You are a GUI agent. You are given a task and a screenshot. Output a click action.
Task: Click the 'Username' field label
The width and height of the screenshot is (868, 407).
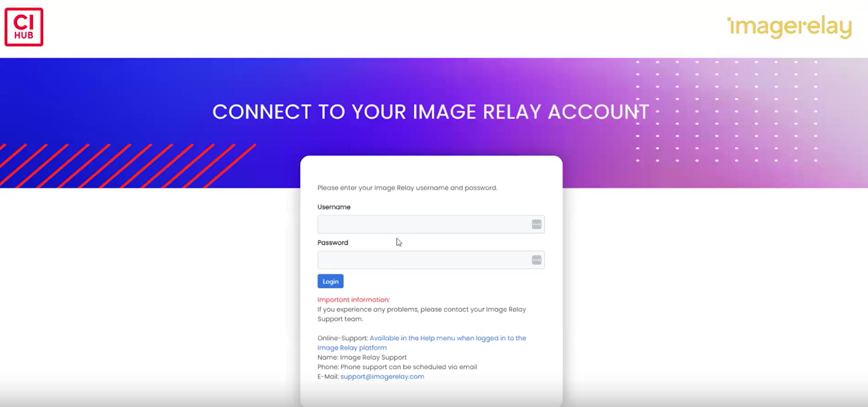click(x=334, y=207)
